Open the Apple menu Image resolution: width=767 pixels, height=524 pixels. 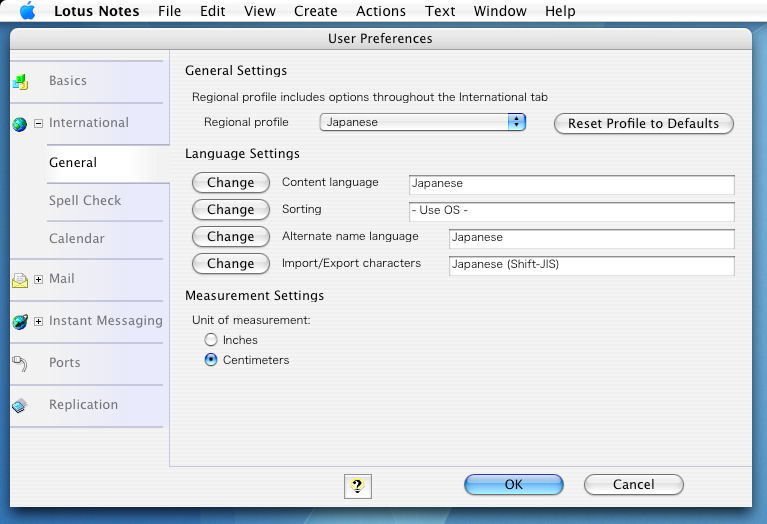[28, 11]
